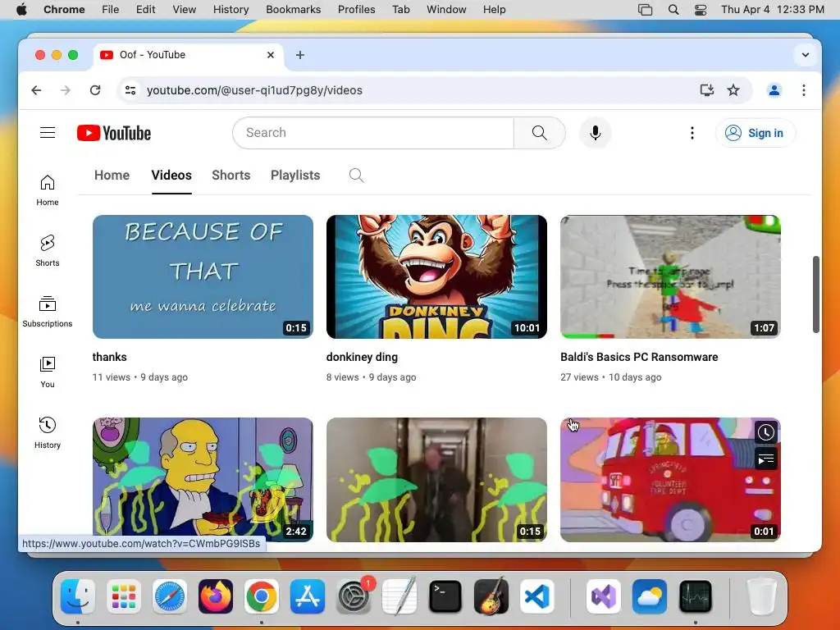This screenshot has width=840, height=630.
Task: Play the 'BECAUSE OF THAT' thumbnail
Action: tap(203, 277)
